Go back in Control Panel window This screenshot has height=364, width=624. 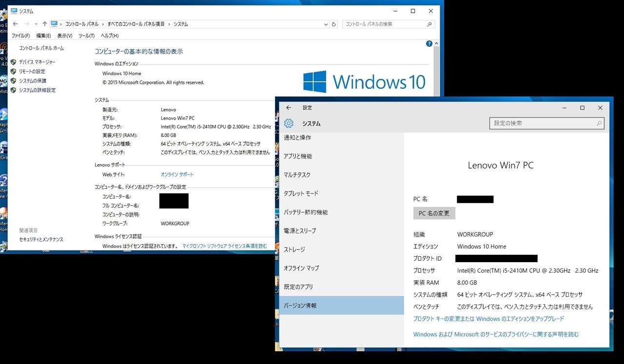[16, 24]
